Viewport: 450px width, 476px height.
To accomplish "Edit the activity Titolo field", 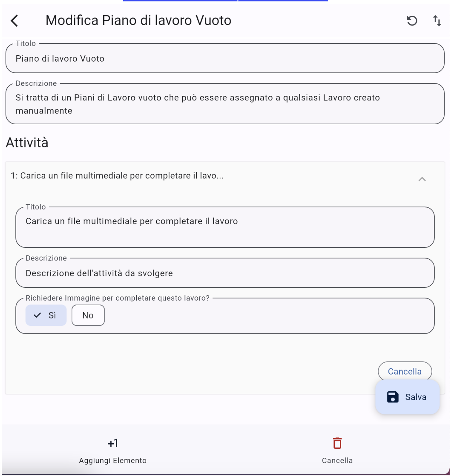I will [x=225, y=227].
